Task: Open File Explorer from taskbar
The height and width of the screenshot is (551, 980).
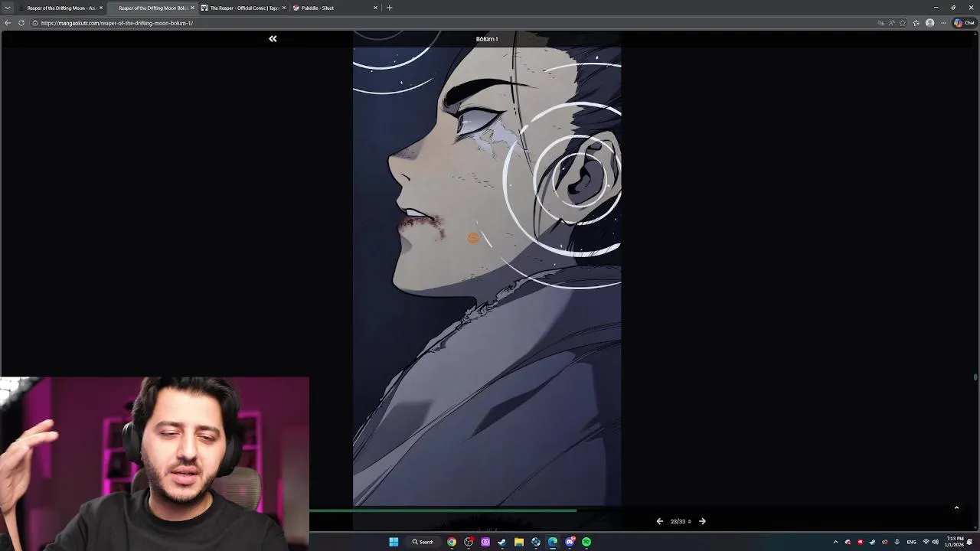Action: point(519,542)
